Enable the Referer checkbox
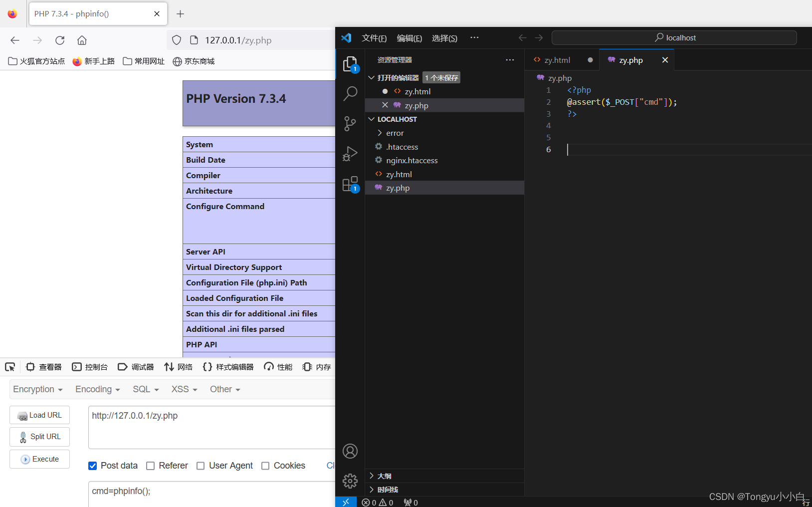Screen dimensions: 812x507 click(150, 466)
